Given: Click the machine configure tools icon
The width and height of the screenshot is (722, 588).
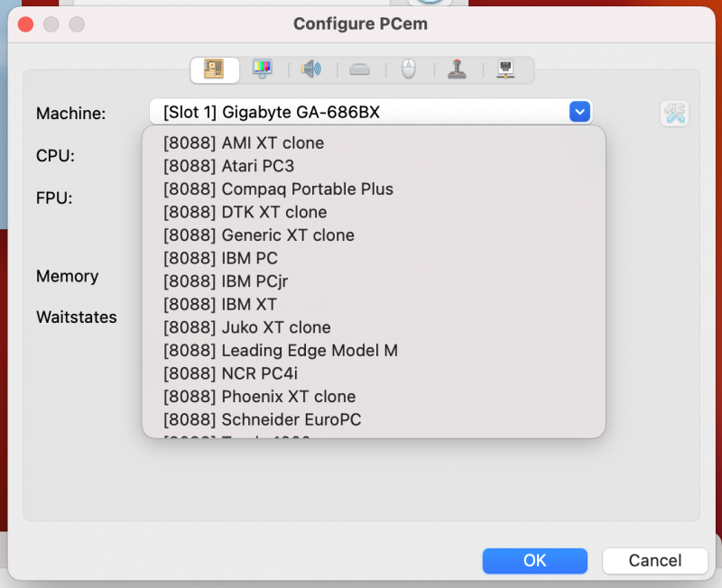Looking at the screenshot, I should coord(674,114).
